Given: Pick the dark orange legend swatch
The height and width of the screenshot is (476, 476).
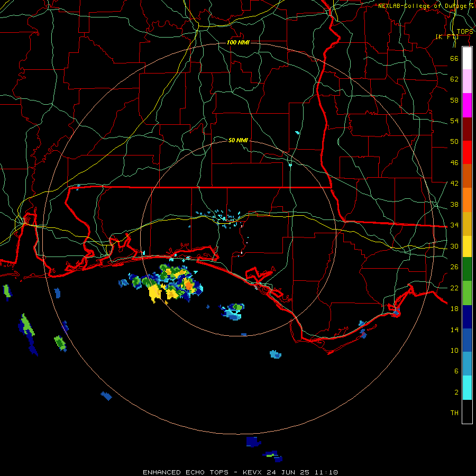Looking at the screenshot, I should (x=467, y=176).
